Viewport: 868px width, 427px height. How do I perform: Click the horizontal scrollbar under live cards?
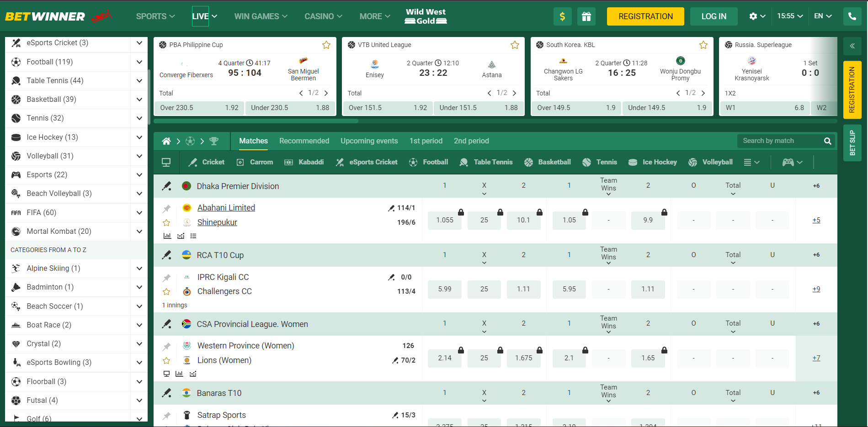256,121
